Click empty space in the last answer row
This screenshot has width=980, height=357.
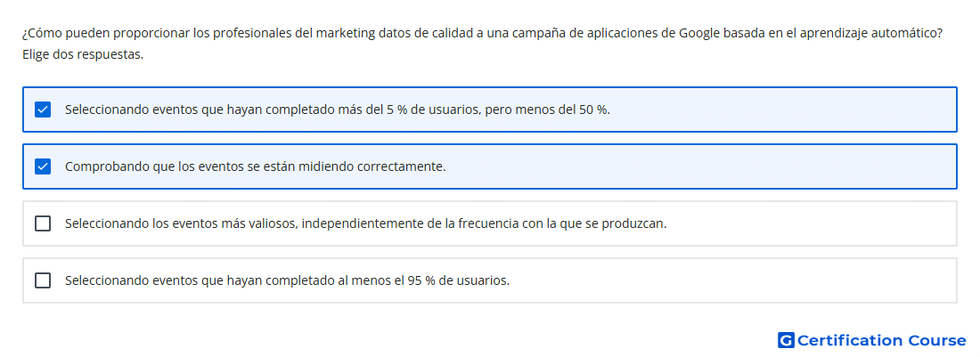[731, 280]
